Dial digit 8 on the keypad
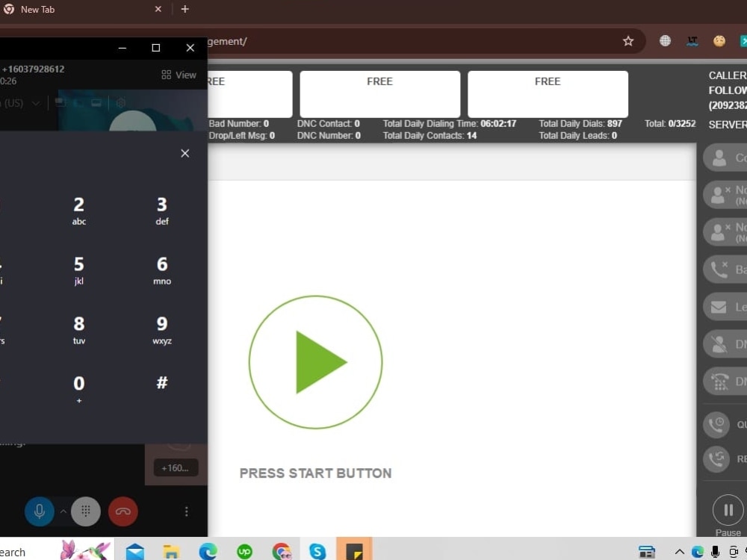 pyautogui.click(x=79, y=329)
